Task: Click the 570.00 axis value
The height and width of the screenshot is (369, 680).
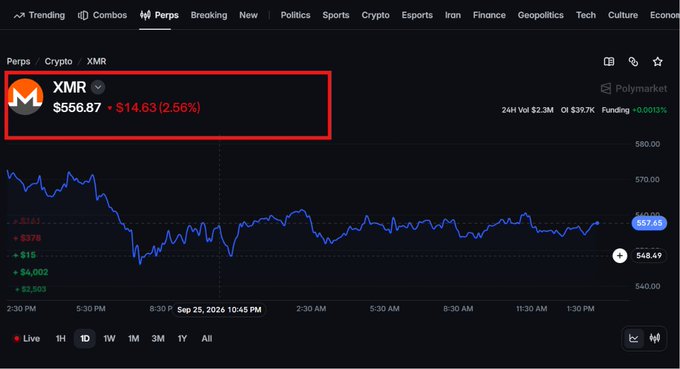Action: [647, 180]
